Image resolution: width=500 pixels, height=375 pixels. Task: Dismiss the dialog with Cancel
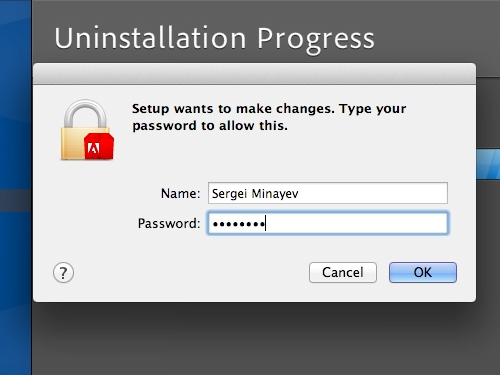point(343,272)
